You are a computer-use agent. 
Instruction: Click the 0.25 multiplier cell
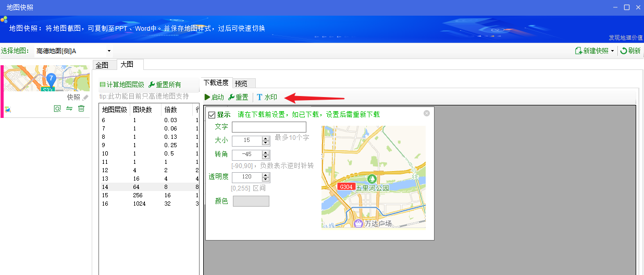[170, 145]
